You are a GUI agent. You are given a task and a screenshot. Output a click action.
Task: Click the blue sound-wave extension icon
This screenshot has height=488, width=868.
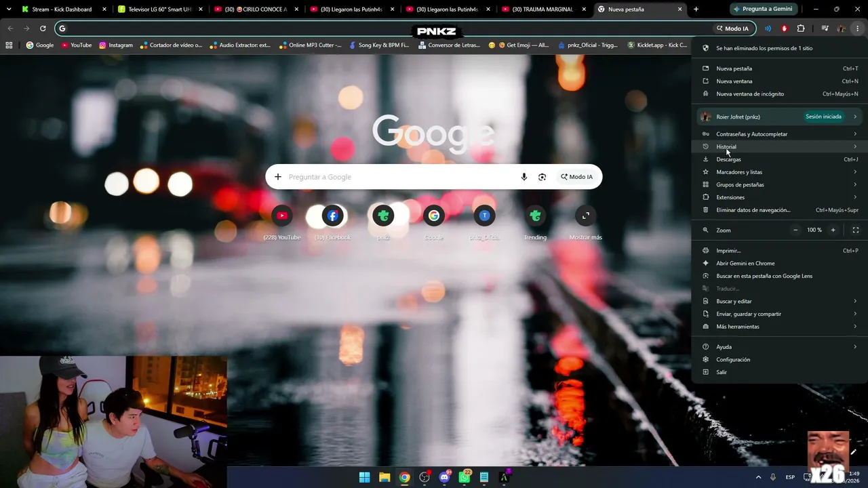coord(768,28)
